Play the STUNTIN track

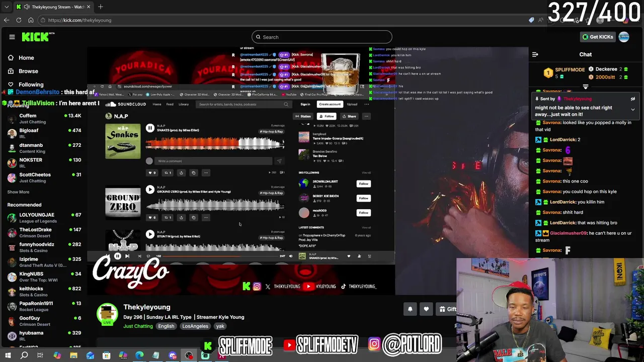[x=150, y=234]
